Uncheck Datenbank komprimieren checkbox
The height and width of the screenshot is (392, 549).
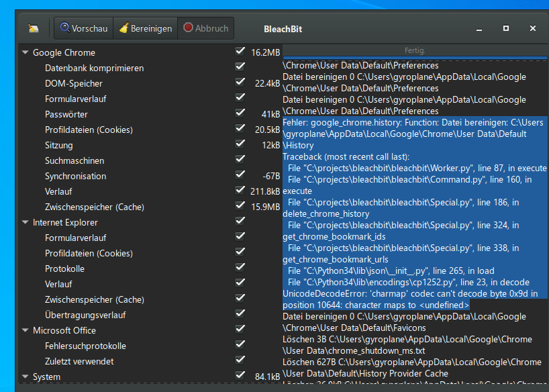(240, 66)
